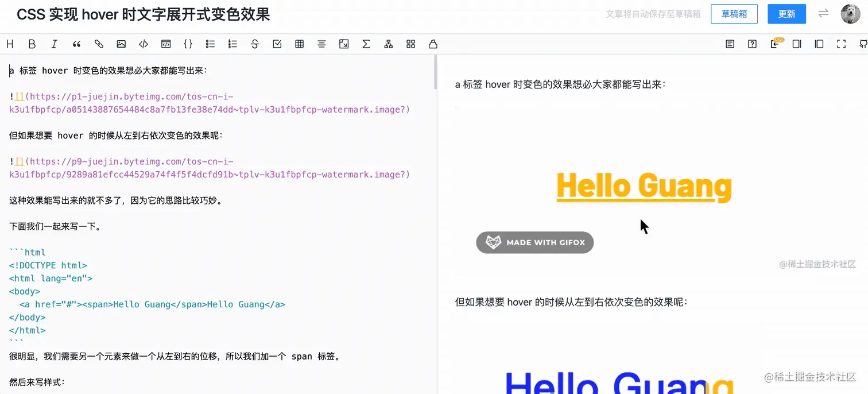Click the line '下面我们一起来写一下。'
Image resolution: width=868 pixels, height=394 pixels.
click(x=56, y=226)
